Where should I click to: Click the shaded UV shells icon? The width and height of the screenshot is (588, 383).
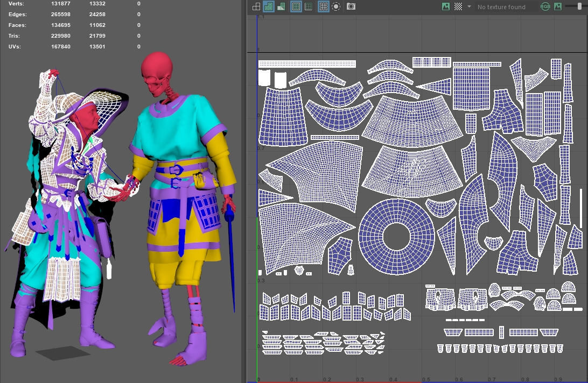coord(268,6)
